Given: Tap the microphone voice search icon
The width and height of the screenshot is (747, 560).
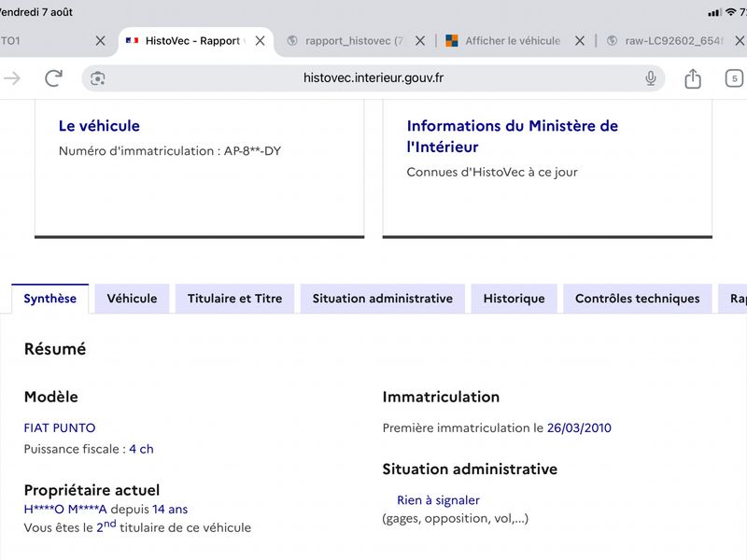Looking at the screenshot, I should pyautogui.click(x=650, y=78).
